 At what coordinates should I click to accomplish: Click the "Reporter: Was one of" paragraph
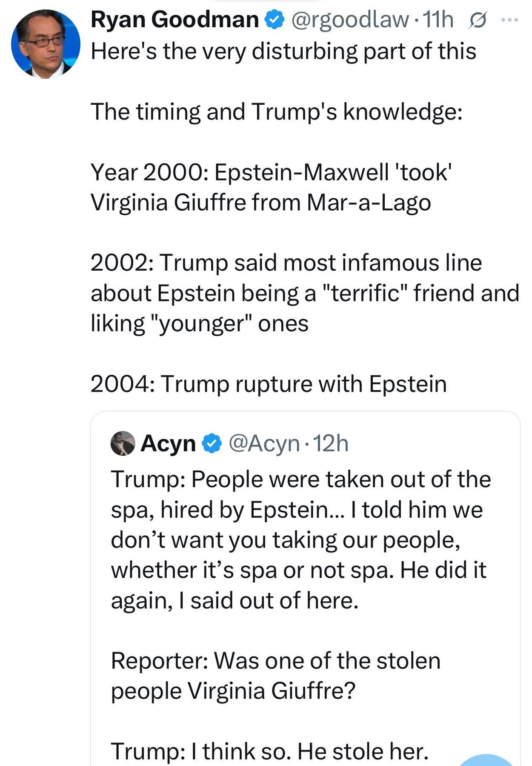coord(276,675)
